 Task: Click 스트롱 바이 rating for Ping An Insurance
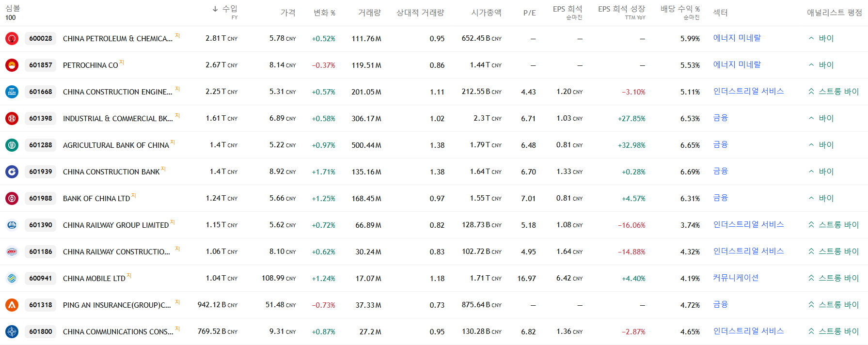point(833,305)
